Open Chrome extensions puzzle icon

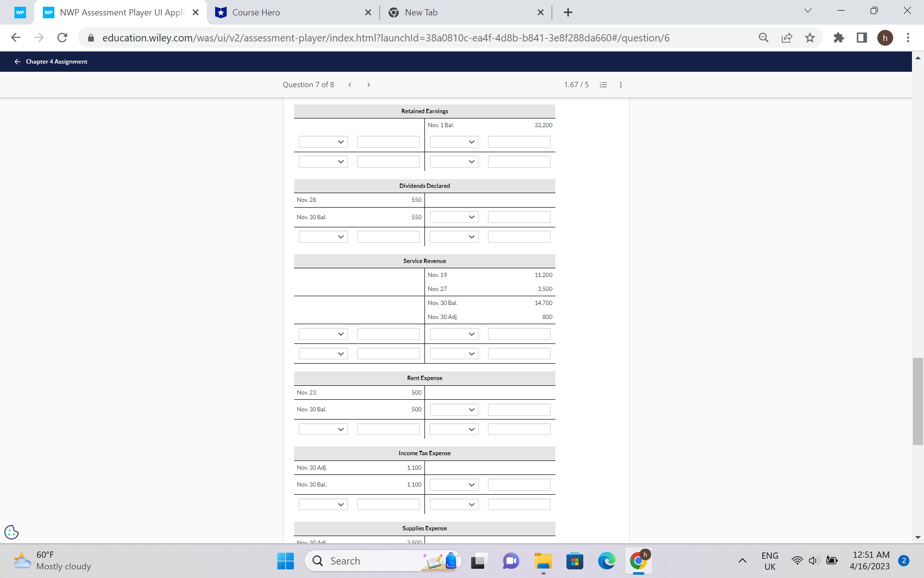click(x=839, y=38)
